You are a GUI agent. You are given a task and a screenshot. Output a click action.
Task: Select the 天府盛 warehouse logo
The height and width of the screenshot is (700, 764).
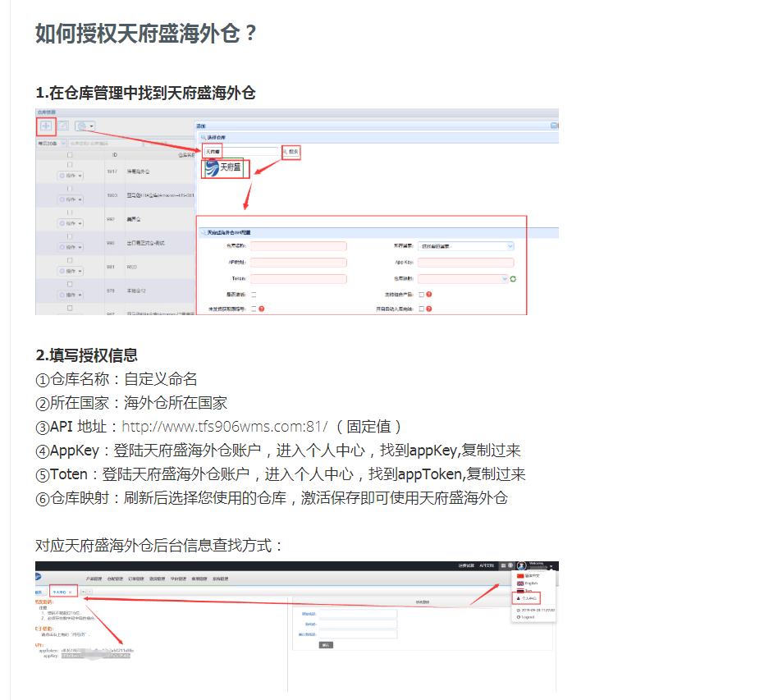(223, 169)
